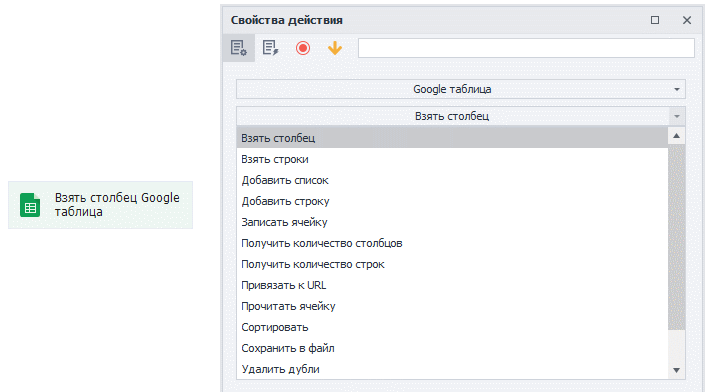The width and height of the screenshot is (713, 392).
Task: Click the red record icon
Action: [303, 48]
